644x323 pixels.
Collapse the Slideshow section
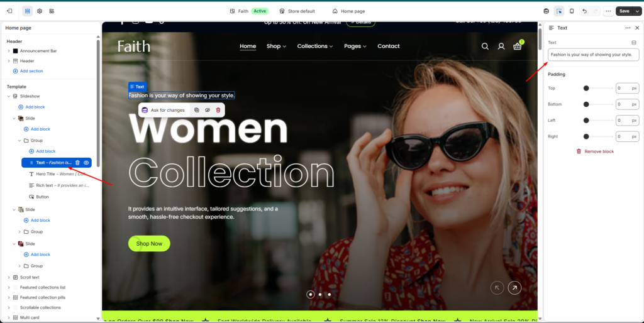click(9, 96)
